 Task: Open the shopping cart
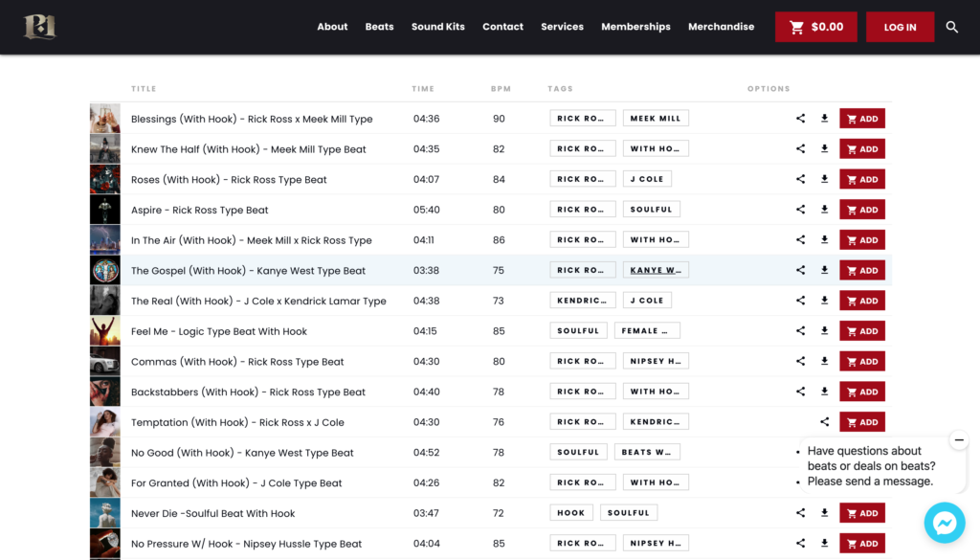point(815,27)
